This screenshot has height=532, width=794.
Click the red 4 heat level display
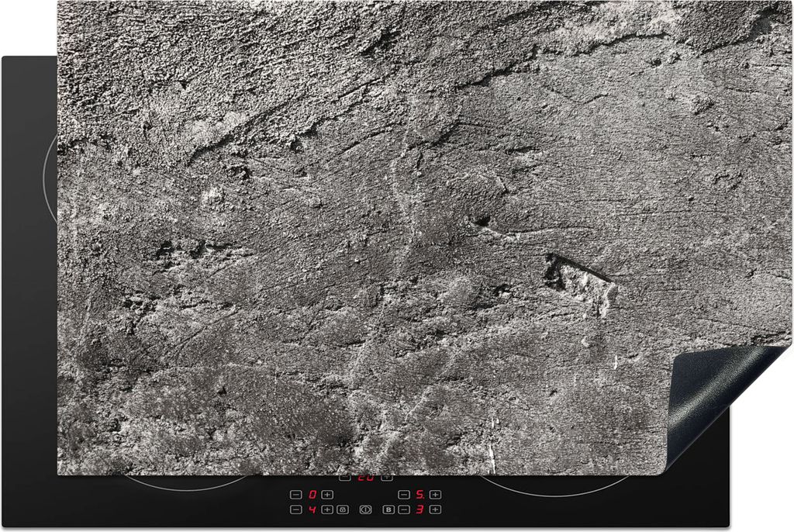(x=312, y=510)
